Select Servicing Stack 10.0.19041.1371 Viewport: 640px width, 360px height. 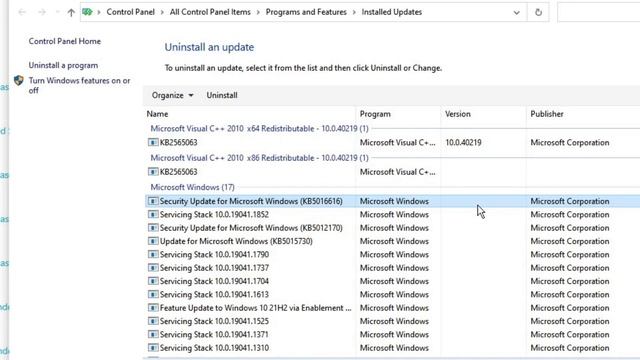[214, 335]
